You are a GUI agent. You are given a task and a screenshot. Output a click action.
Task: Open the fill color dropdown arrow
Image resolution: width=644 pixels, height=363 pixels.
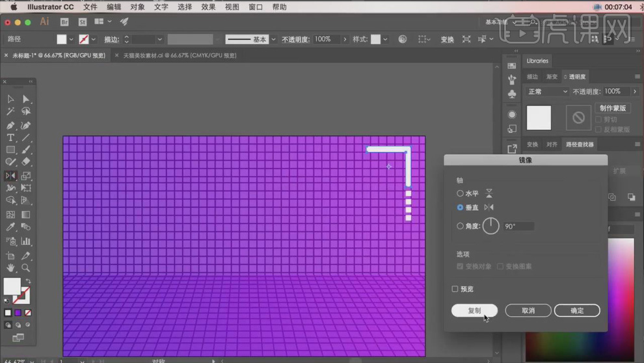(x=71, y=40)
